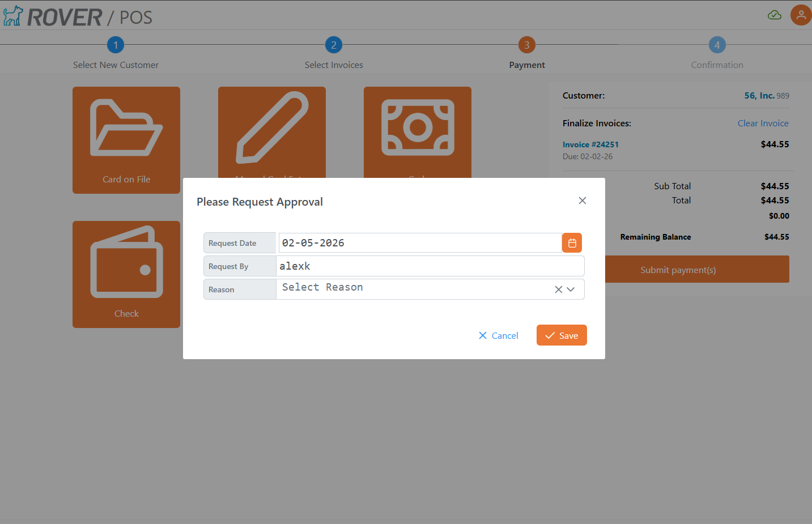The image size is (812, 524).
Task: Click the Request Date text field
Action: (419, 242)
